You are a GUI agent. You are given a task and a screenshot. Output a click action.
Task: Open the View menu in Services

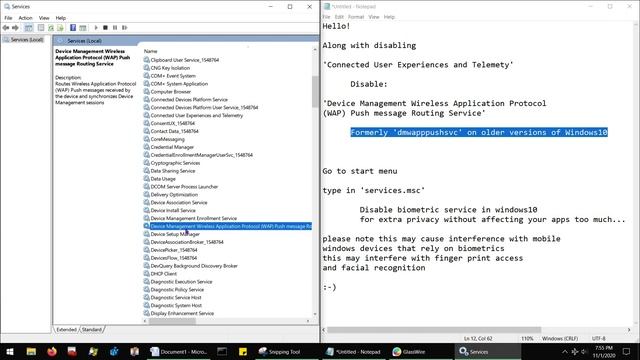[44, 18]
